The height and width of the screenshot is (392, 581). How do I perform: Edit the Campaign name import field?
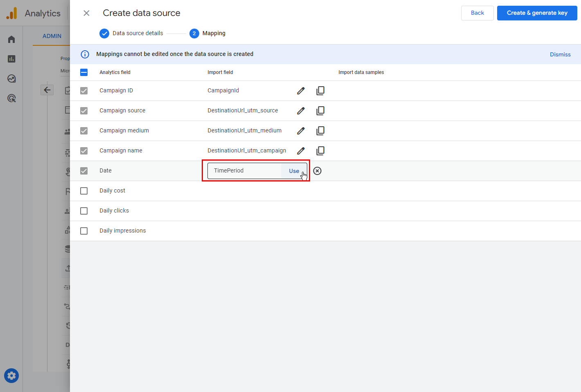pos(301,151)
